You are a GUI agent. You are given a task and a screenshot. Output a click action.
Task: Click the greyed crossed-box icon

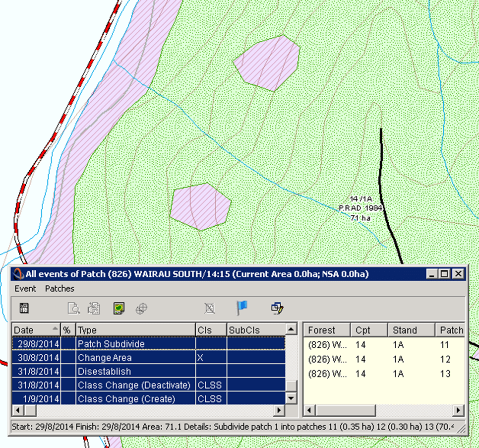(x=210, y=308)
